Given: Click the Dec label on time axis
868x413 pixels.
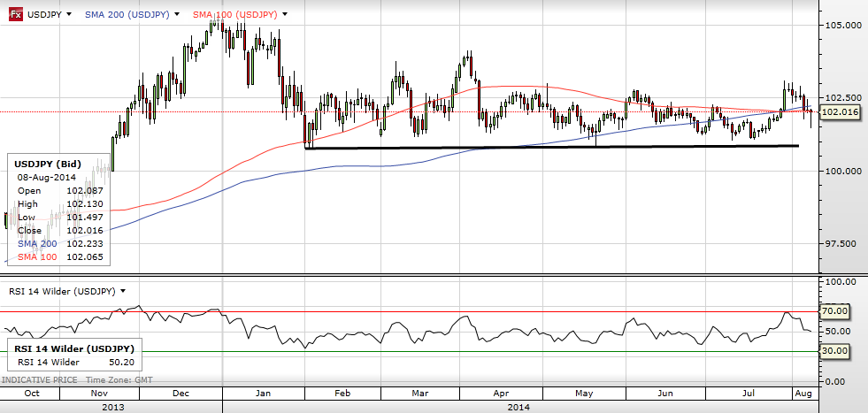Looking at the screenshot, I should [181, 393].
